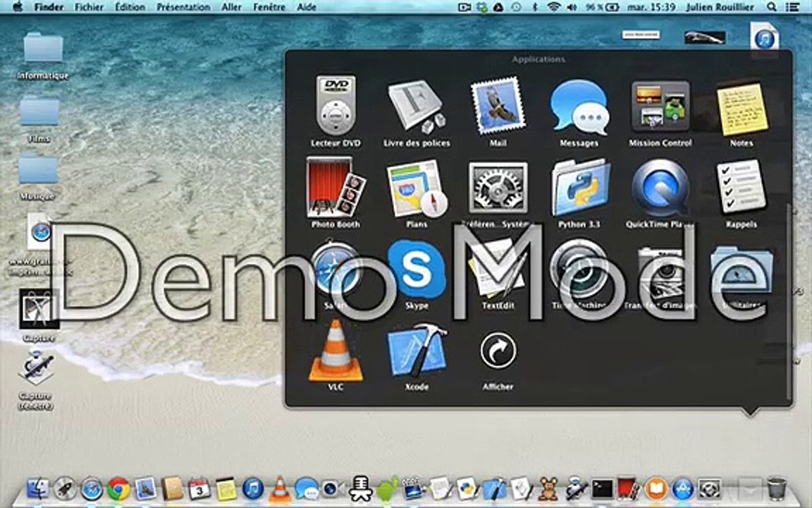Show the date from mar. 15:39 clock

(x=651, y=7)
